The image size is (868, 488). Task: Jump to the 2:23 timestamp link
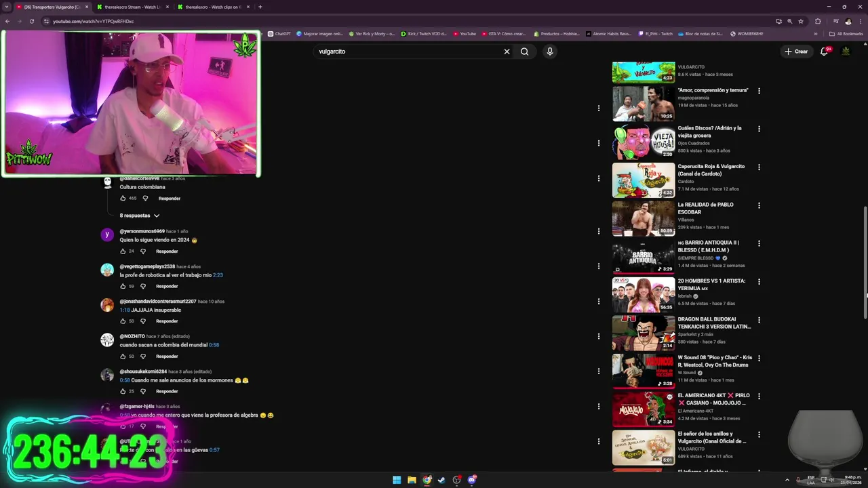coord(218,275)
